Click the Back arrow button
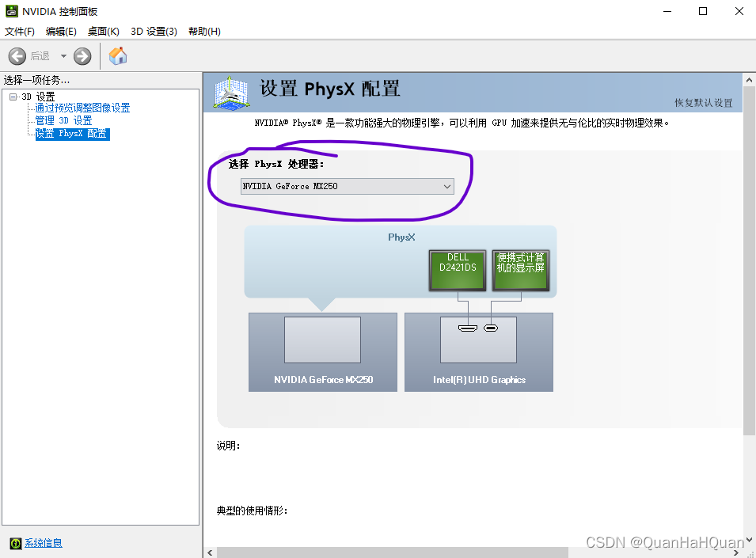The height and width of the screenshot is (558, 756). 17,56
